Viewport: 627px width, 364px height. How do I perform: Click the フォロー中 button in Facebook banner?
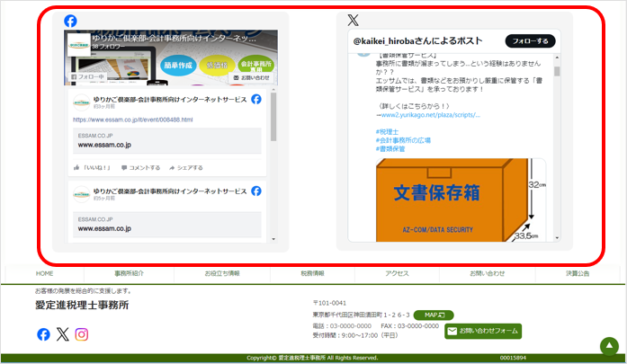87,76
